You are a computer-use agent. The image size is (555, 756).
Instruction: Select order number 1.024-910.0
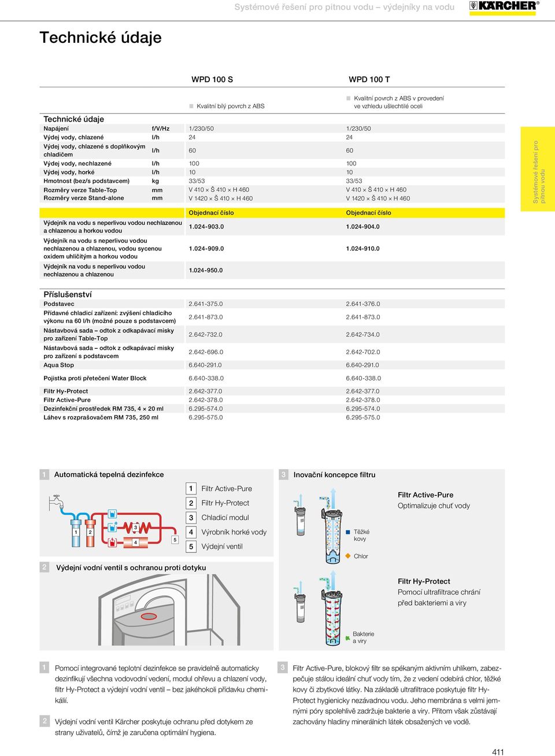click(x=363, y=249)
